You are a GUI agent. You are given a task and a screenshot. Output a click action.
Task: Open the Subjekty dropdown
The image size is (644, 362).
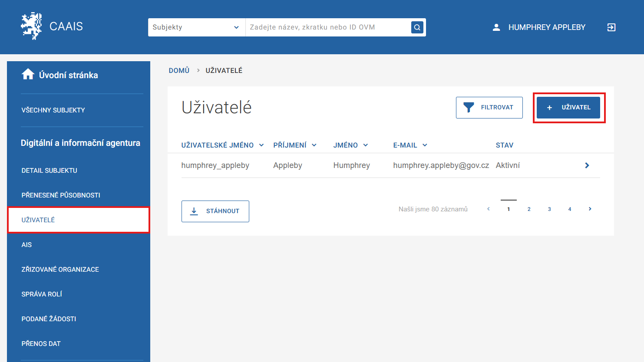tap(196, 27)
